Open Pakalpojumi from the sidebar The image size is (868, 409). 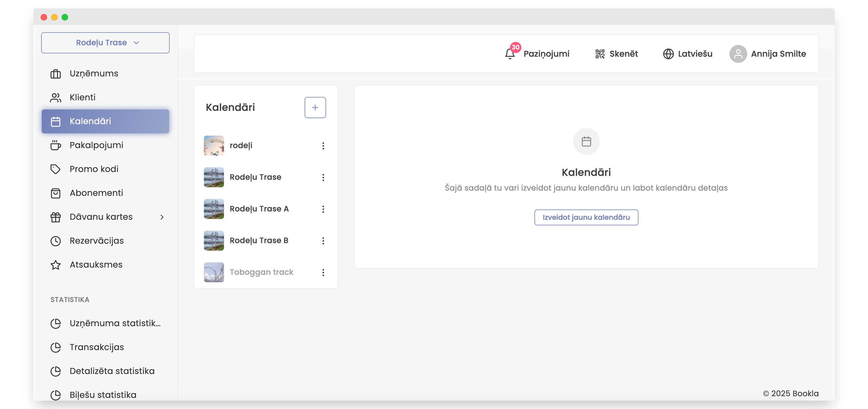pos(96,145)
